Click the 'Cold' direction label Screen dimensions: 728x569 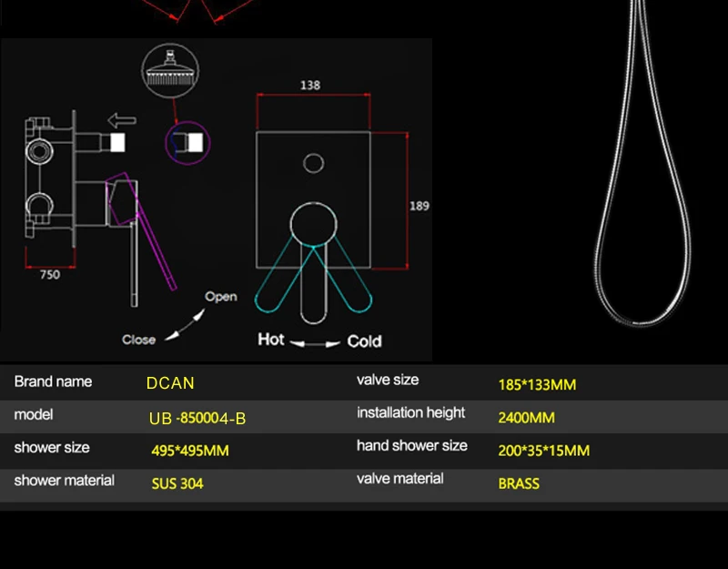tap(365, 341)
